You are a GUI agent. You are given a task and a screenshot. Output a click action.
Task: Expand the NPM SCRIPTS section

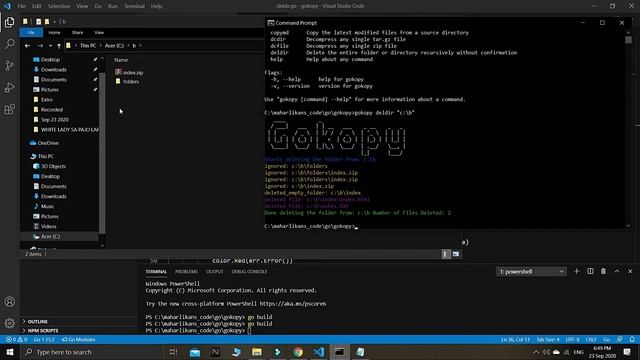43,331
